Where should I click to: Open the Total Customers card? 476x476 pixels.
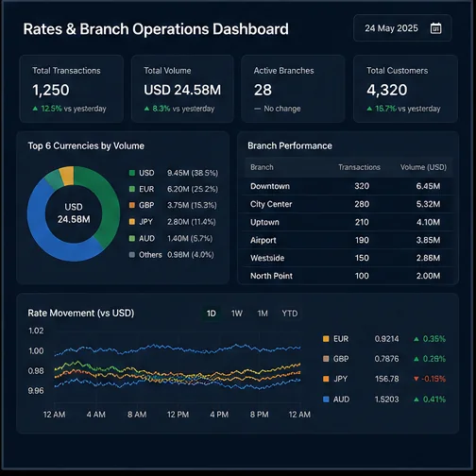(405, 89)
